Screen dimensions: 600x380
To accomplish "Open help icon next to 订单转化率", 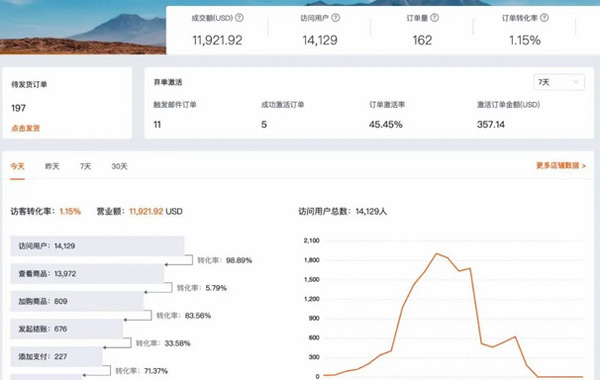I will (x=544, y=18).
